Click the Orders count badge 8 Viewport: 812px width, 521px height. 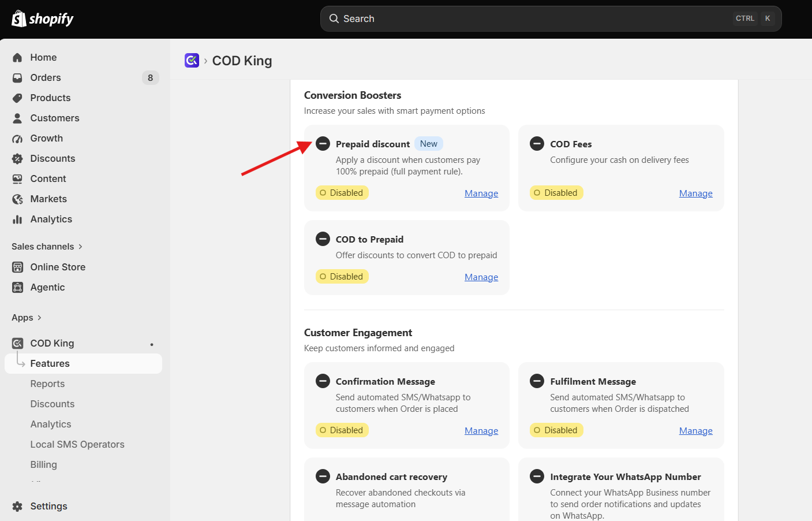click(151, 78)
